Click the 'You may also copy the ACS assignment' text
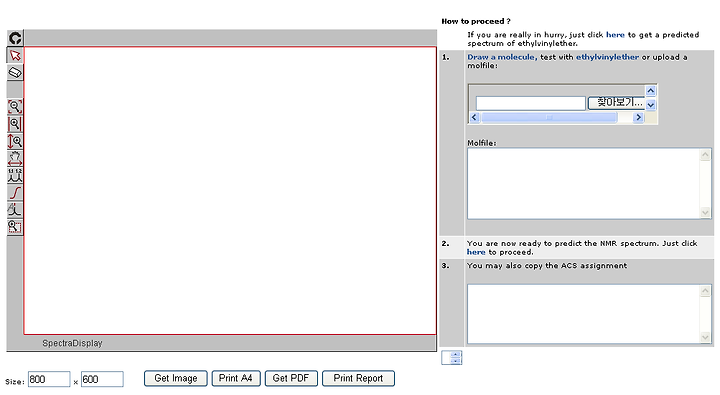The image size is (720, 395). coord(547,265)
